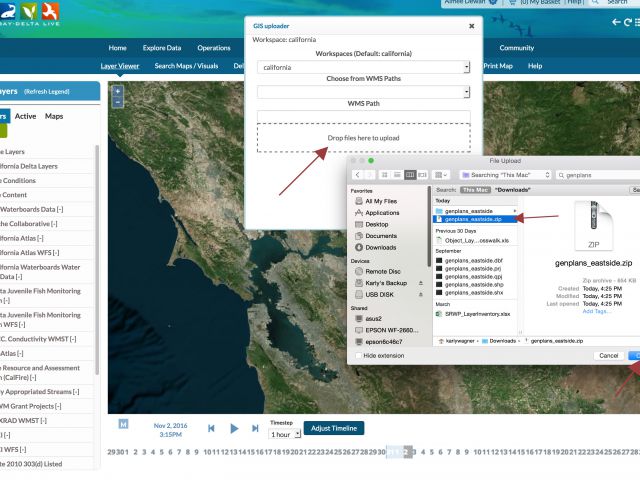Toggle the Hide extension checkbox
Screen dimensions: 640x480
[358, 356]
